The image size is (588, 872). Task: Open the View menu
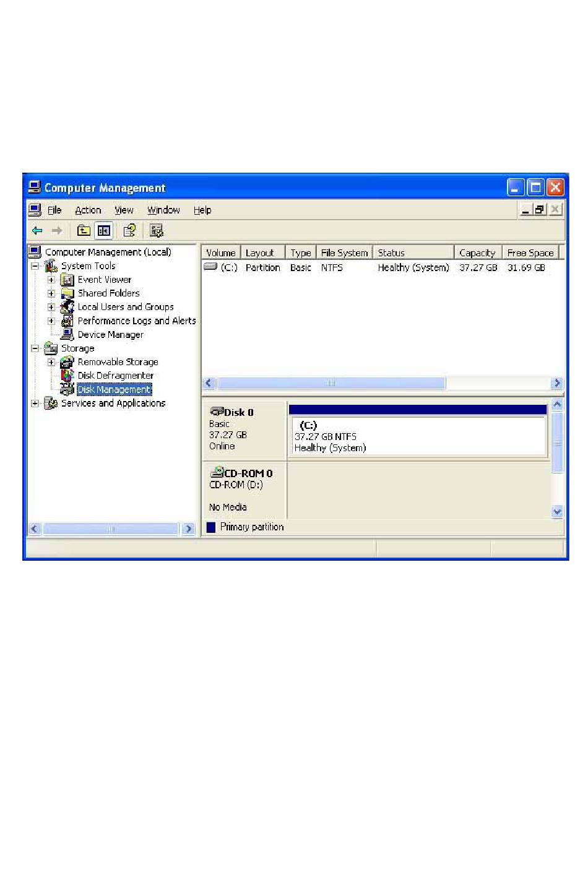[x=124, y=210]
